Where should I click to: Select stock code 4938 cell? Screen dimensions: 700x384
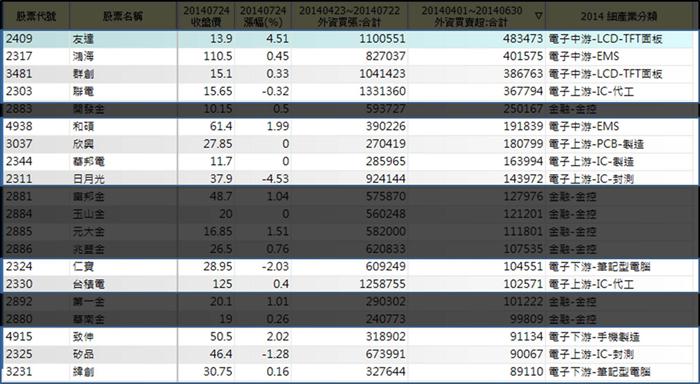tap(19, 126)
